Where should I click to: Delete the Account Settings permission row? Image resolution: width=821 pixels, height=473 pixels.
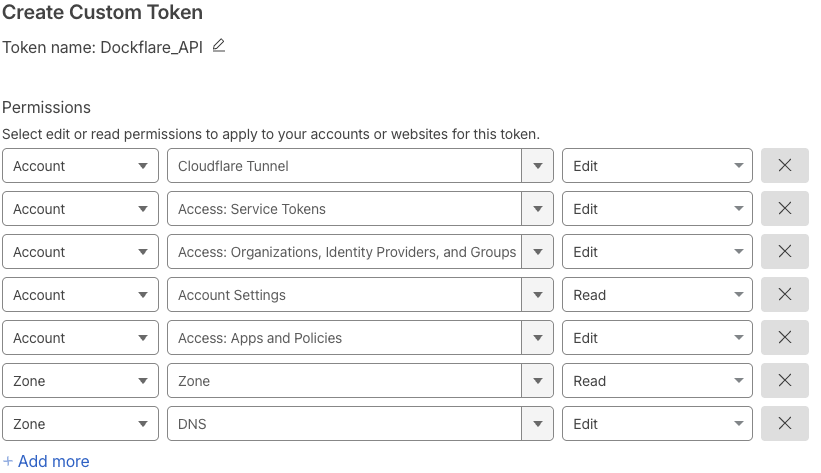pos(784,295)
